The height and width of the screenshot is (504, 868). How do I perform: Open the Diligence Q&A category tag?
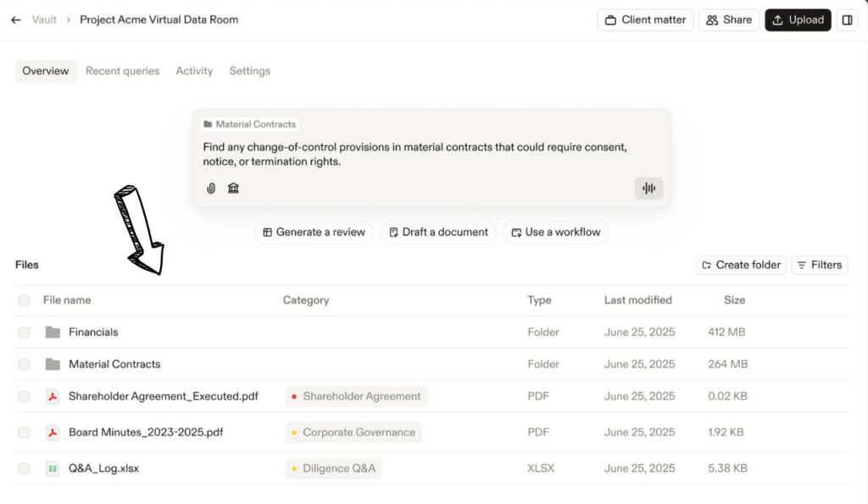click(x=333, y=468)
